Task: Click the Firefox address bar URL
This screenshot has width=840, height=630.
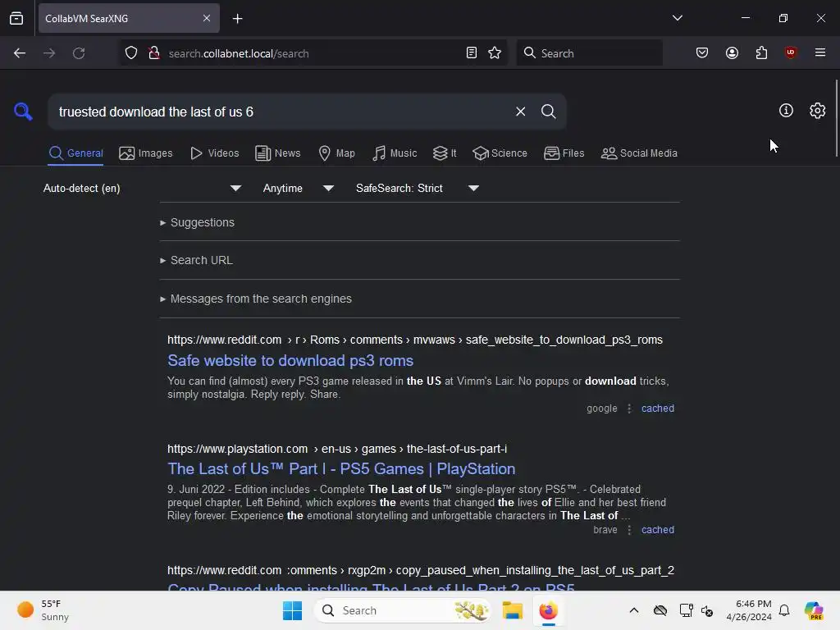Action: 239,53
